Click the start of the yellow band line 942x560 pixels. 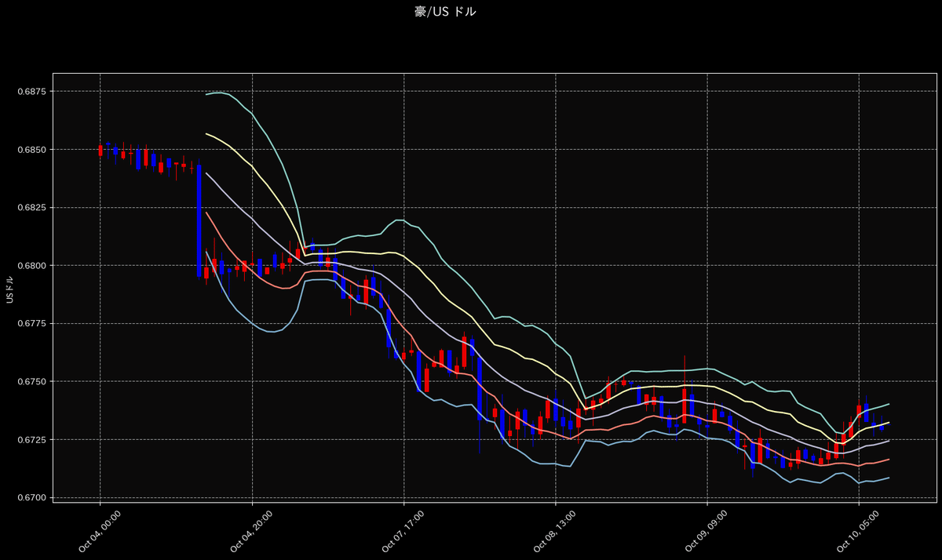click(206, 133)
